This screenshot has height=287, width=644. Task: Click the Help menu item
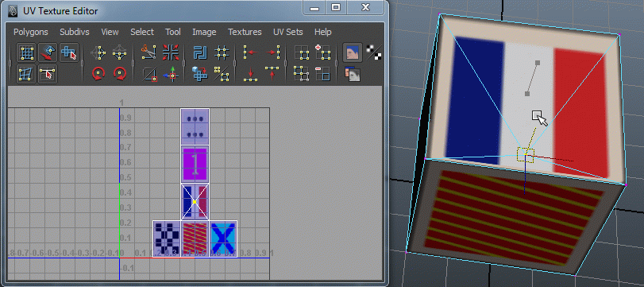pyautogui.click(x=323, y=32)
